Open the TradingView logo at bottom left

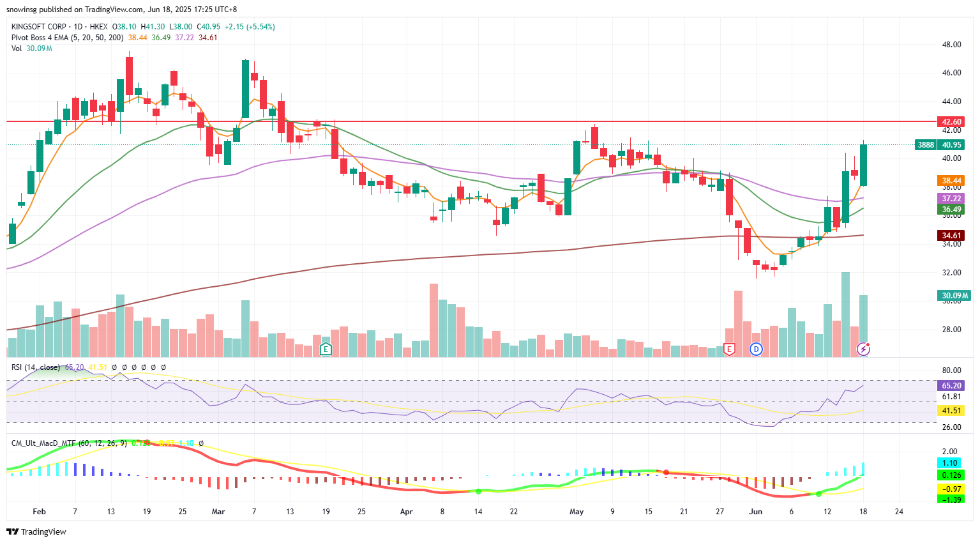pyautogui.click(x=36, y=532)
